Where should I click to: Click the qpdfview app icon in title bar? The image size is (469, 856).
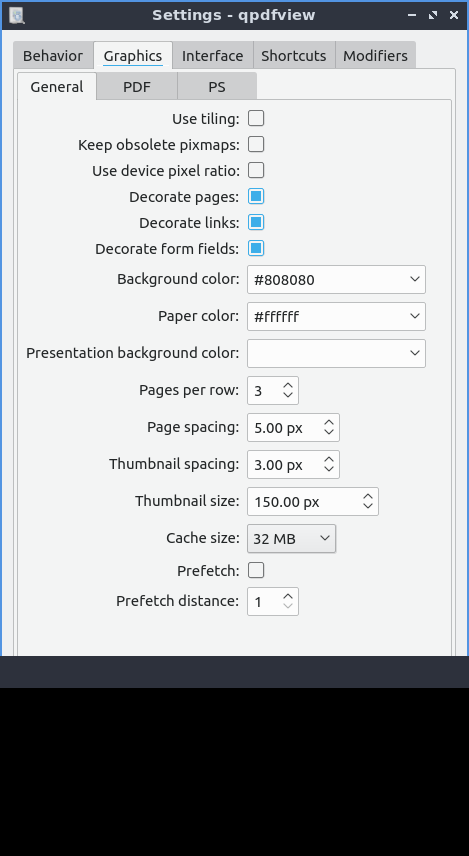[x=17, y=15]
